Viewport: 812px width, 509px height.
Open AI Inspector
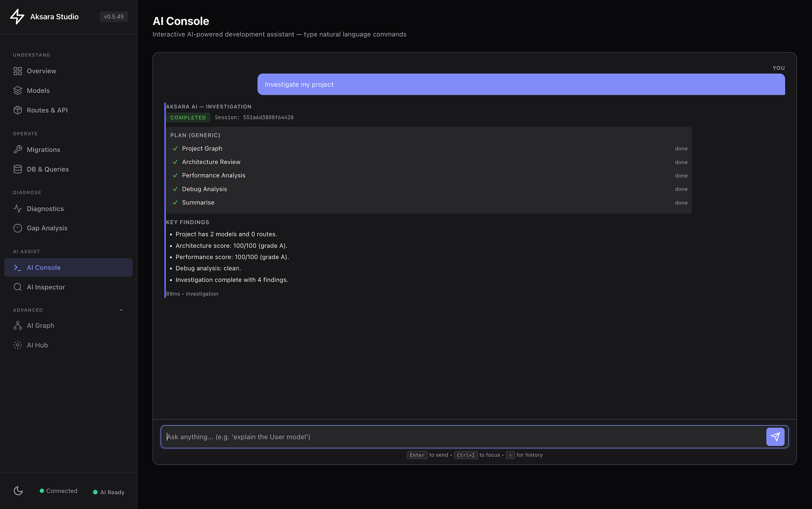(x=68, y=287)
